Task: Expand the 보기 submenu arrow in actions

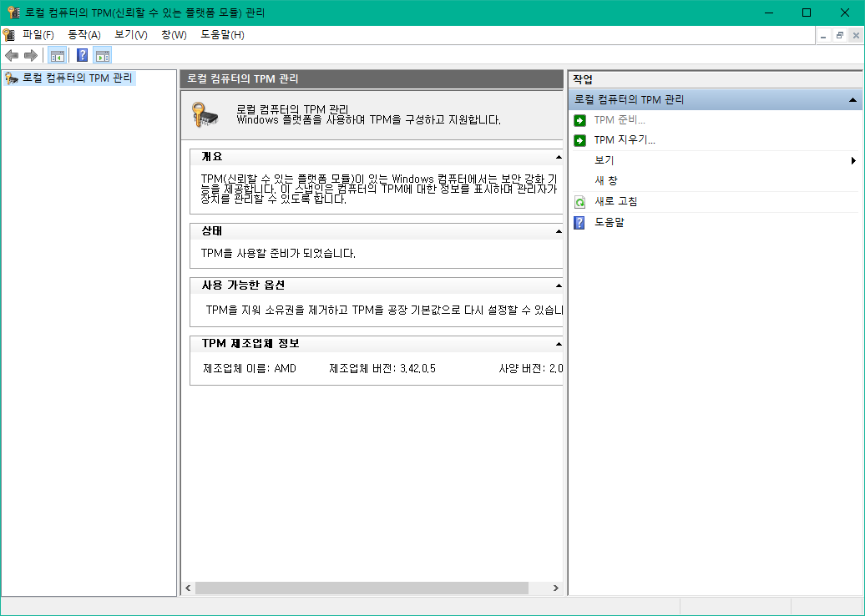Action: 853,161
